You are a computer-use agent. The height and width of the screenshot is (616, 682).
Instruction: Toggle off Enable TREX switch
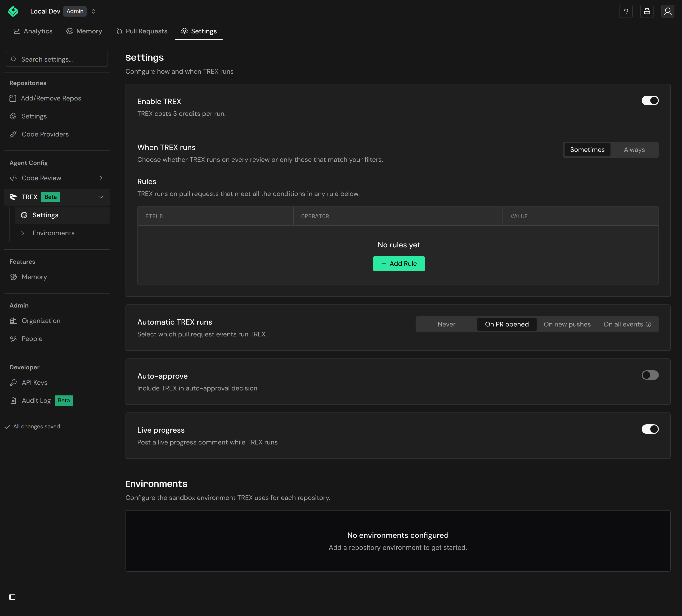[x=650, y=100]
